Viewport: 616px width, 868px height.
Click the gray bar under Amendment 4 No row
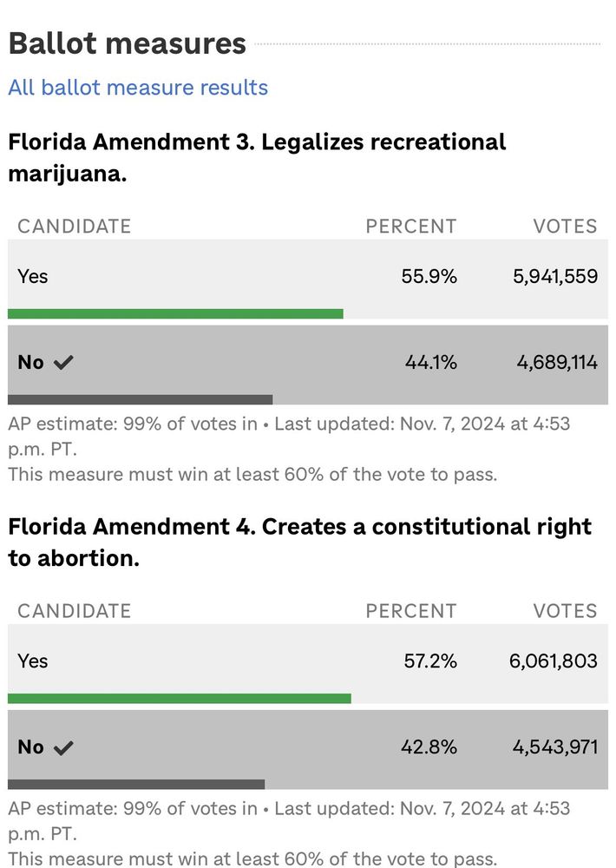(x=134, y=784)
